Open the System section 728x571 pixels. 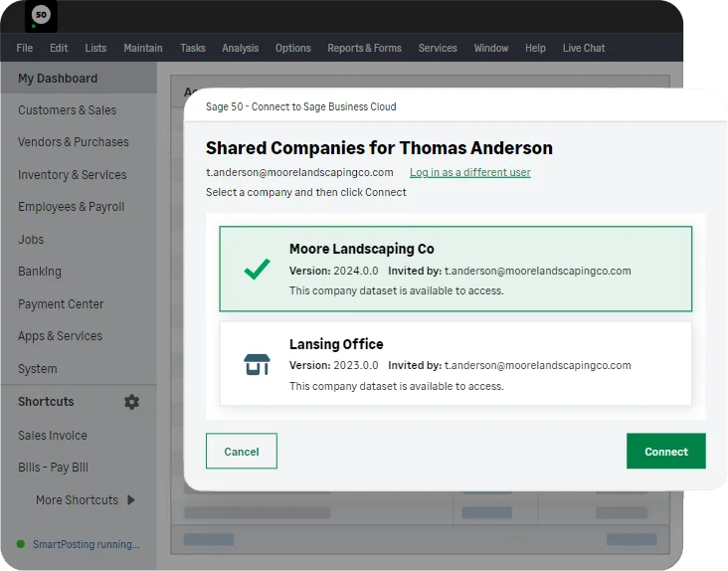coord(38,369)
